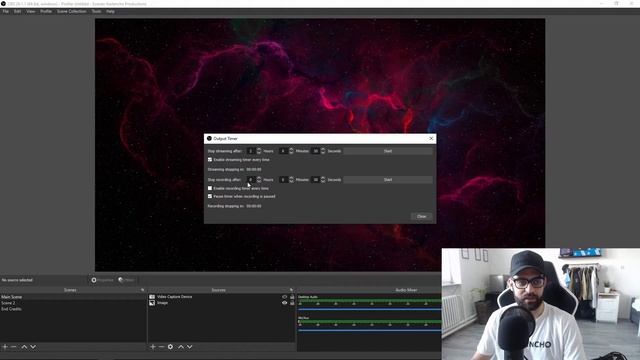Open the Profile menu
Screen dimensions: 640x360
pos(46,11)
